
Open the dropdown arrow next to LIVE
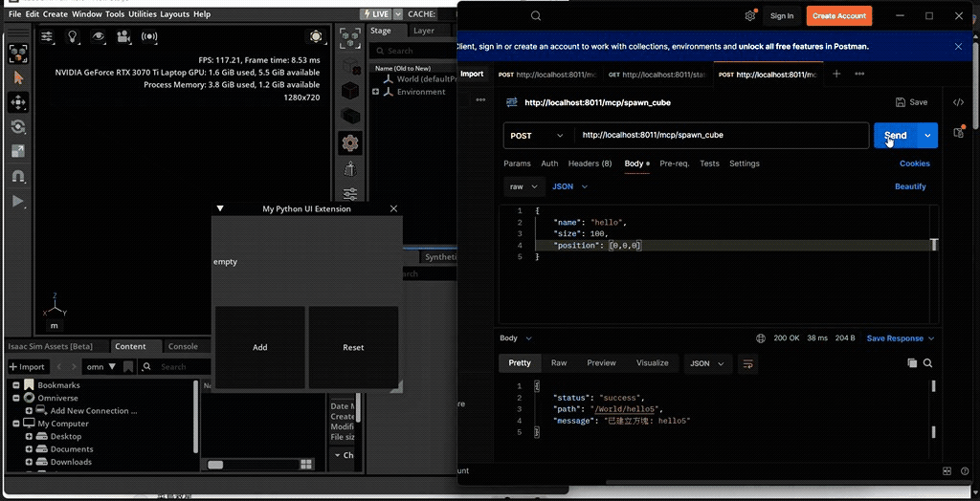tap(397, 13)
